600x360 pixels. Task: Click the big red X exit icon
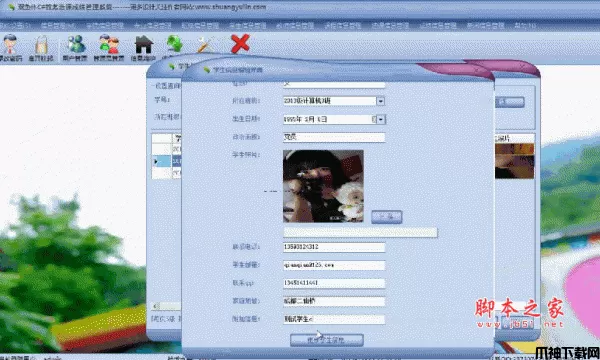[240, 44]
